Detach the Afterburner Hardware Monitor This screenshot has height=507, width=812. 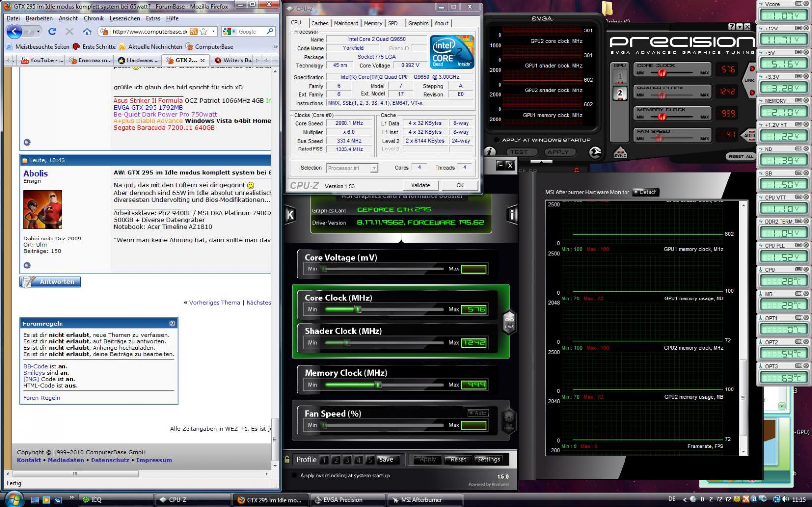click(646, 192)
